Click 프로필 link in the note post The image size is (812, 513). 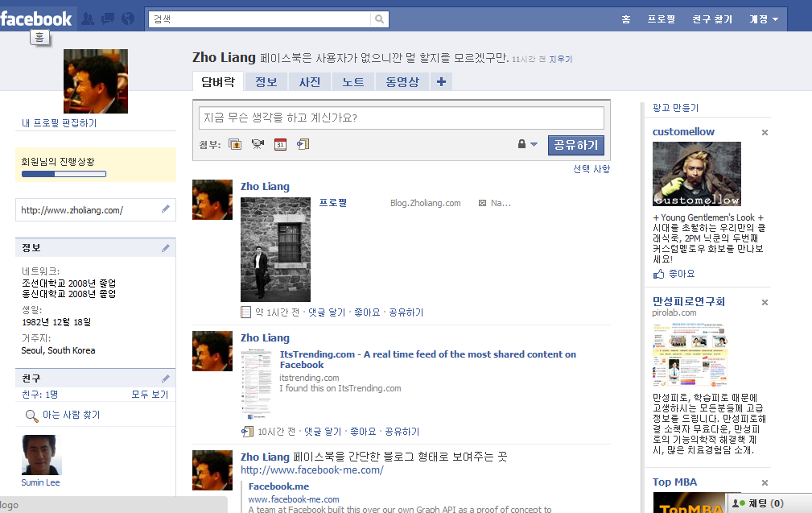coord(332,202)
